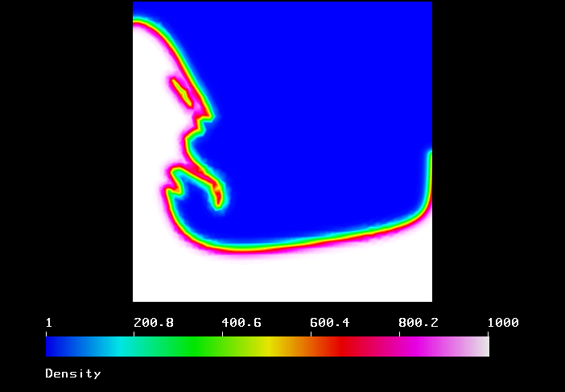The image size is (565, 392).
Task: Click the '200.8' colorbar tick label
Action: click(154, 323)
